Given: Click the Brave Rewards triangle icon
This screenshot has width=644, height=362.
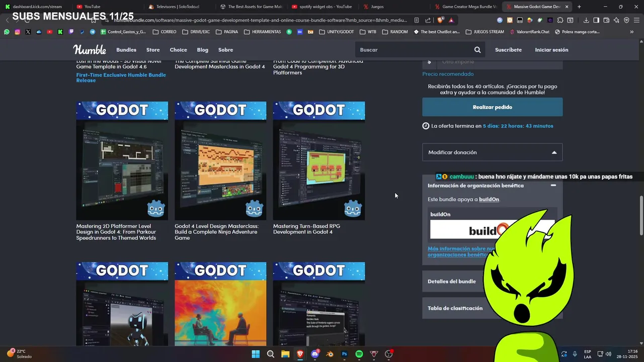Looking at the screenshot, I should pyautogui.click(x=451, y=20).
